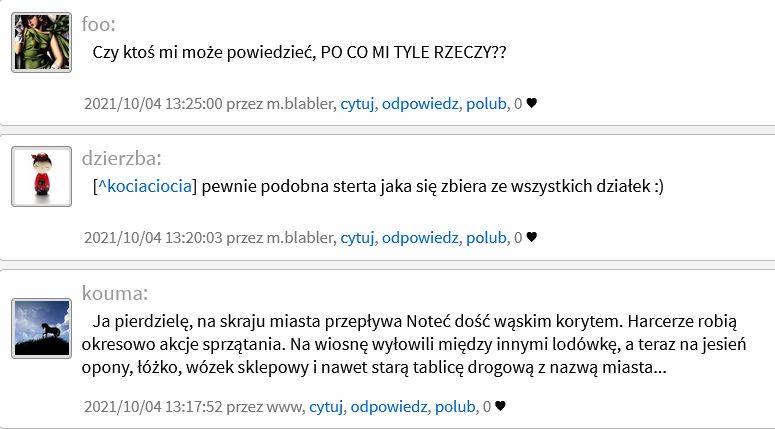Click the heart icon on foo's post
Viewport: 775px width, 429px height.
(531, 103)
